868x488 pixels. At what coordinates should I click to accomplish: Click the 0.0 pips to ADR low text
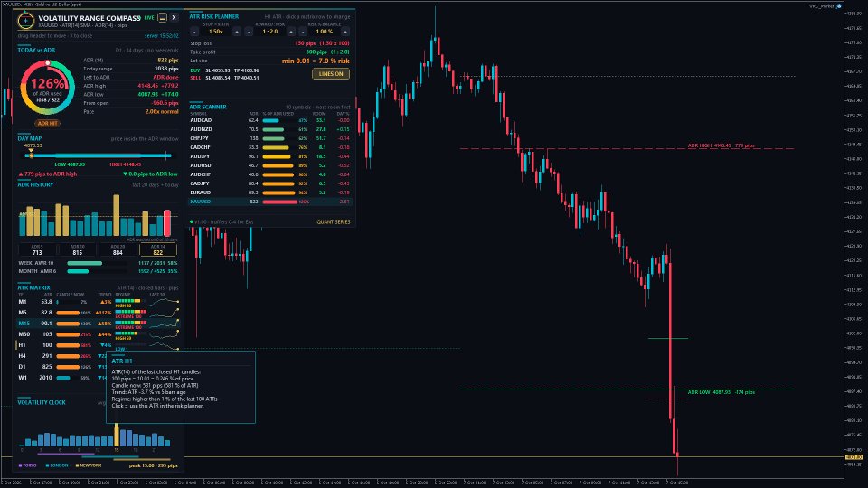coord(150,174)
